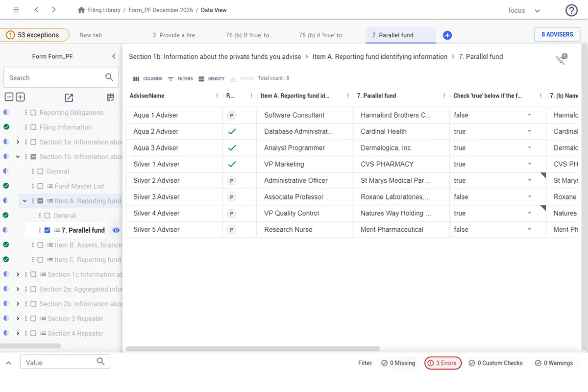Open true/false dropdown for Aqua 1 Adviser
Viewport: 588px width, 392px height.
(529, 115)
